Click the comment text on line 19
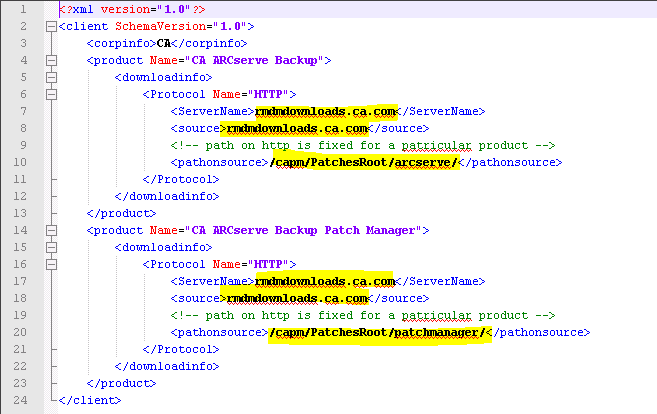 point(363,316)
